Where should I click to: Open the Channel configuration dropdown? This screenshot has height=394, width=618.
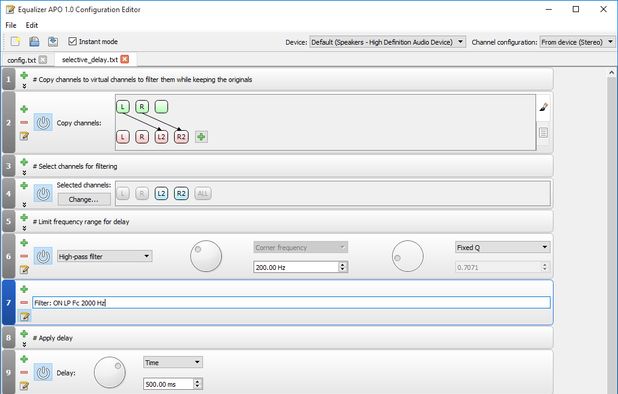point(577,42)
